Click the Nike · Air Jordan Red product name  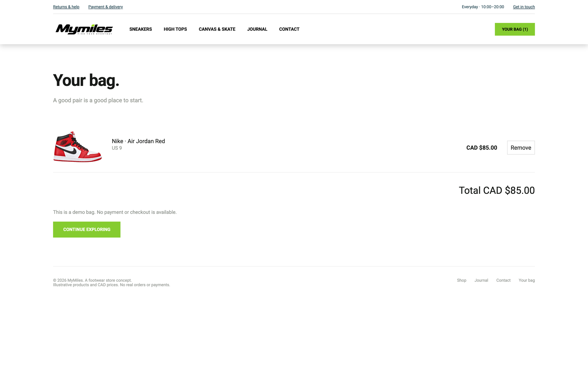coord(138,141)
